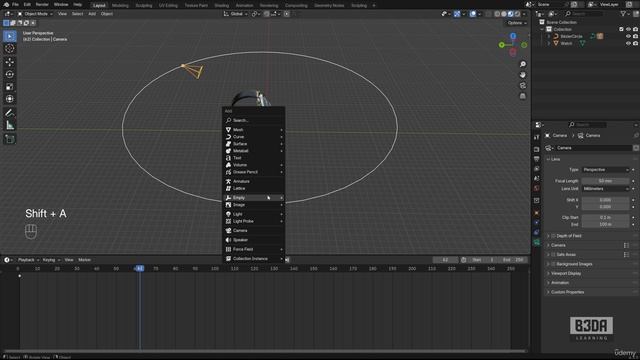Screen dimensions: 640x360
Task: Open the lens Type Perspective dropdown
Action: tap(606, 170)
